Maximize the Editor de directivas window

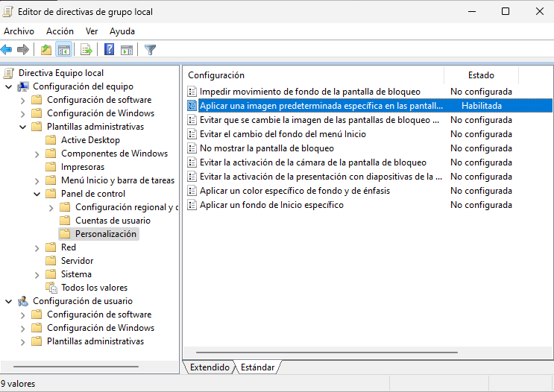click(506, 11)
